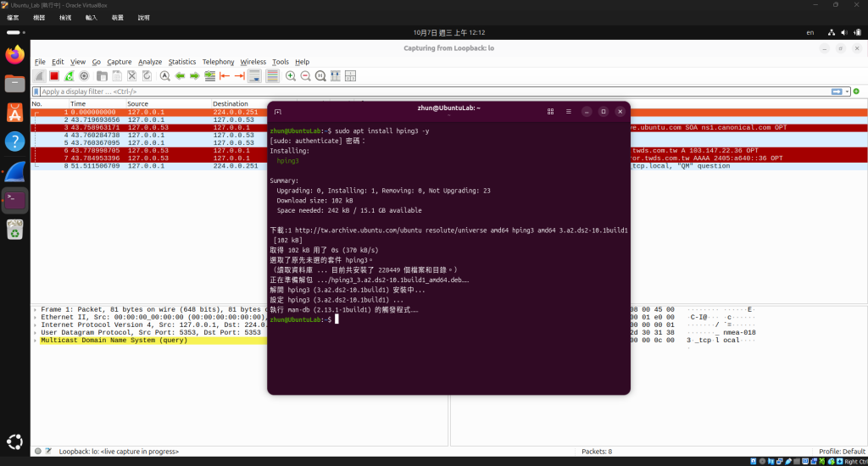Image resolution: width=868 pixels, height=466 pixels.
Task: Add a display filter button plus
Action: (856, 92)
